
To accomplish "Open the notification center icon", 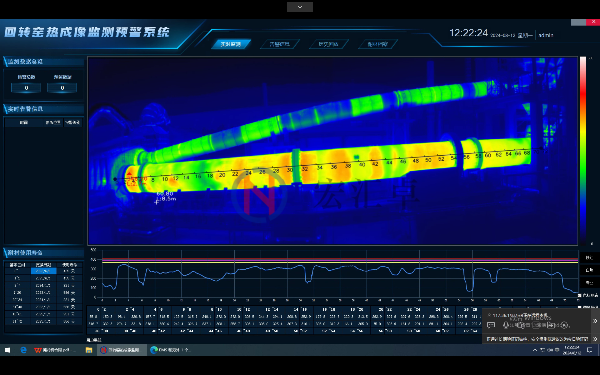I will point(590,350).
